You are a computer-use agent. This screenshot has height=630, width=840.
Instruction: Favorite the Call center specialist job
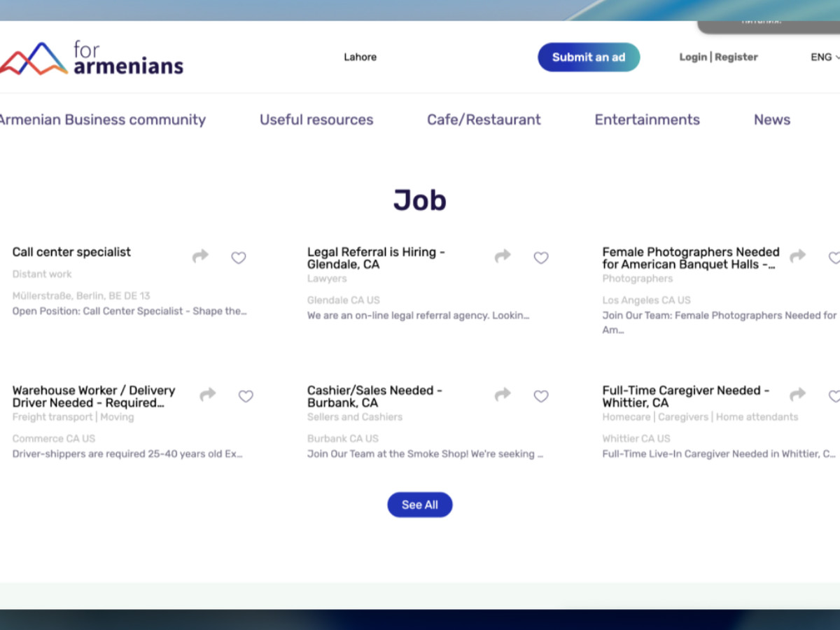coord(239,258)
